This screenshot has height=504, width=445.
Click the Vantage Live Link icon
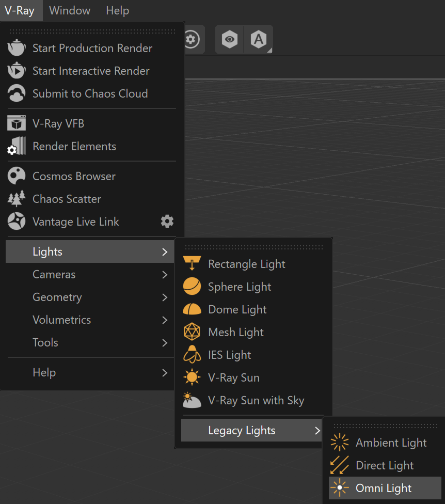coord(17,222)
